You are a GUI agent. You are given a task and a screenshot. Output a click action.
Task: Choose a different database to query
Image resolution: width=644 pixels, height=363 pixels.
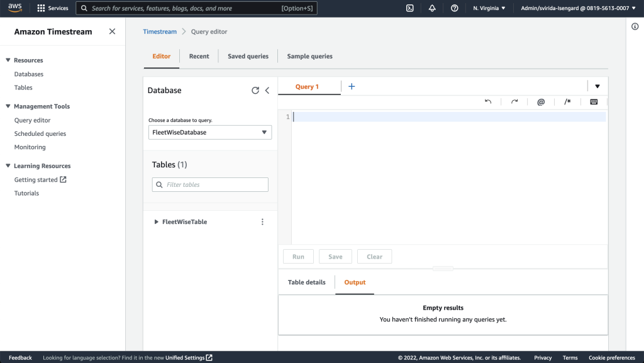pyautogui.click(x=210, y=132)
